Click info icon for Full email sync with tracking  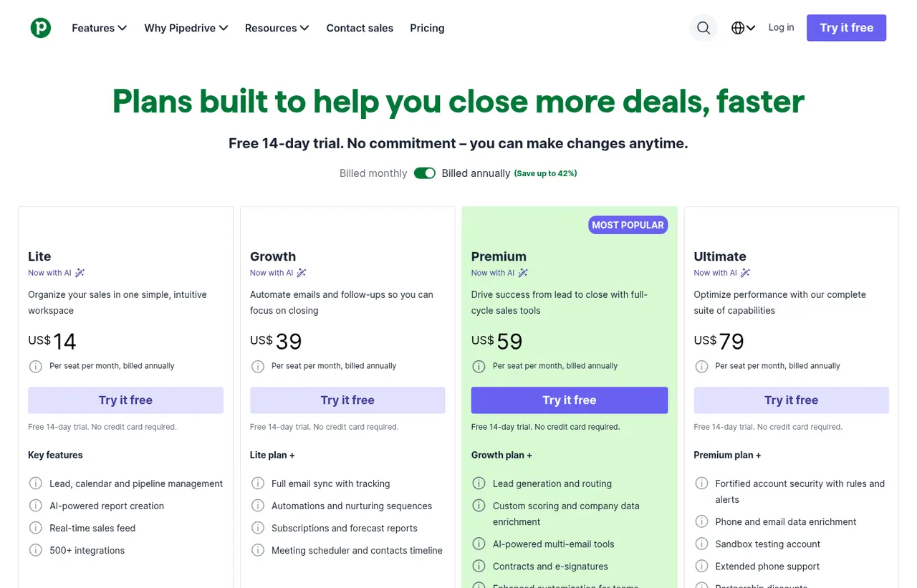257,483
